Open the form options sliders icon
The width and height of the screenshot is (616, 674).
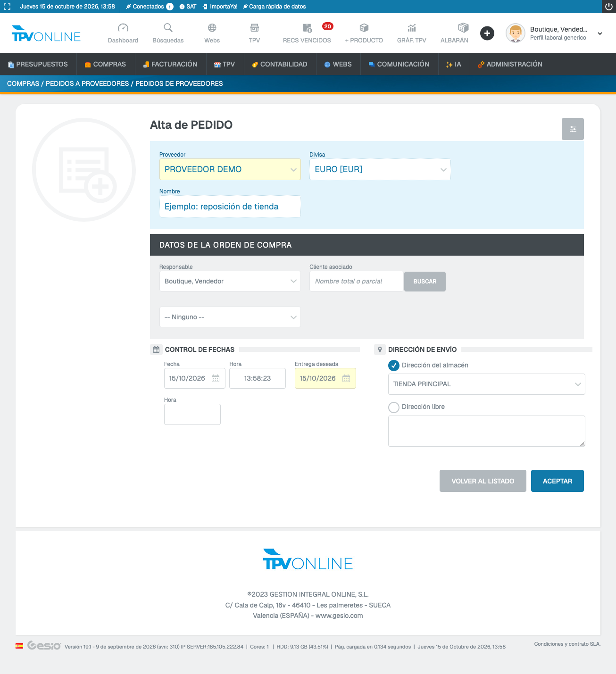pyautogui.click(x=573, y=129)
